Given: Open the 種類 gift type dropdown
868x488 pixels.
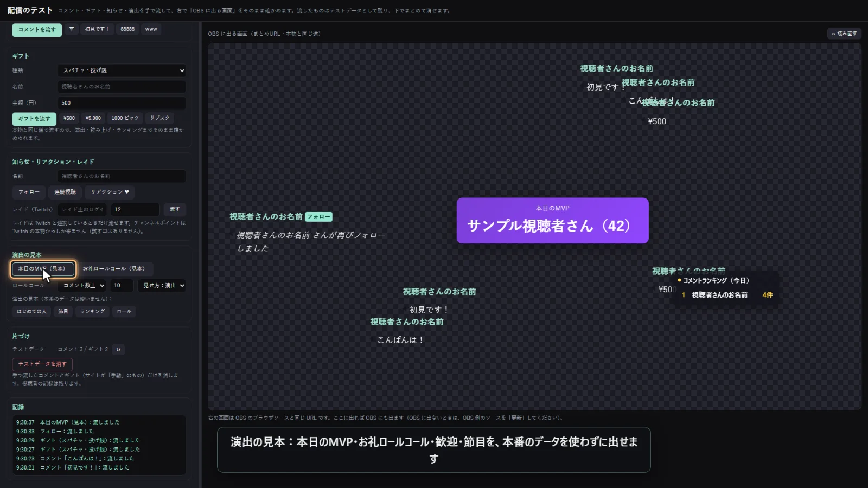Looking at the screenshot, I should point(122,70).
